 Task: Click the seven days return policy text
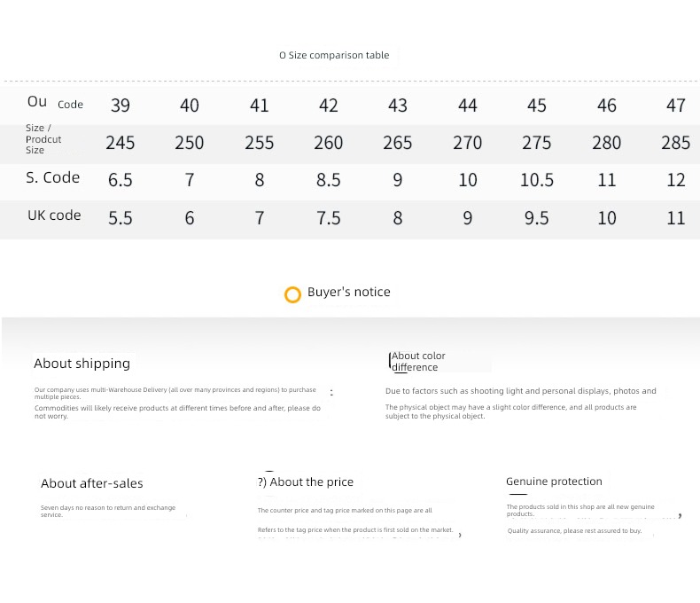(107, 511)
